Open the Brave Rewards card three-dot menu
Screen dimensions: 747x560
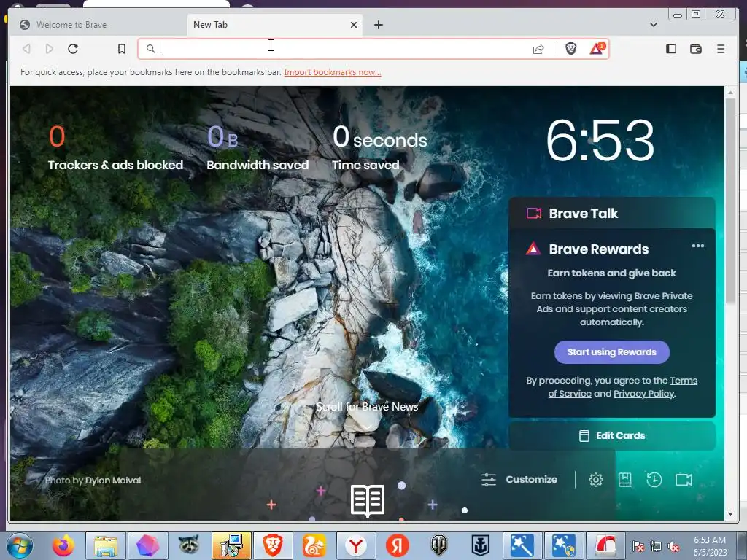(698, 246)
